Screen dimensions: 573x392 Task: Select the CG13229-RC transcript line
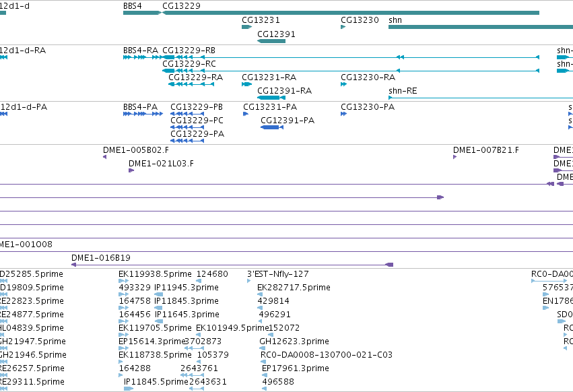click(351, 71)
